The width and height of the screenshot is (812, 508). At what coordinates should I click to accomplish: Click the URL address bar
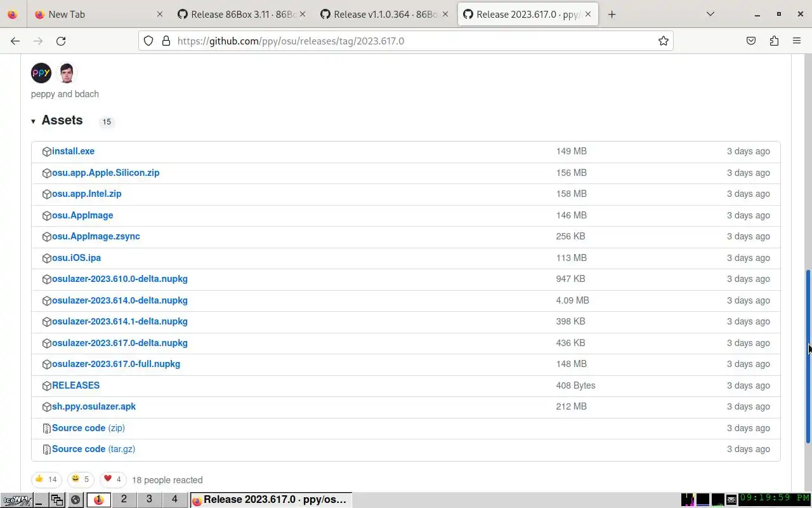(x=406, y=41)
